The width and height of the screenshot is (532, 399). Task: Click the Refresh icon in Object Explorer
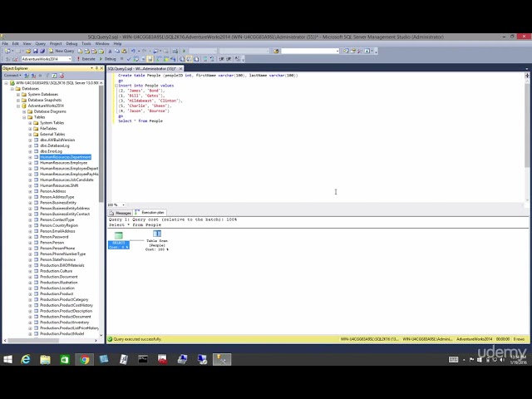(54, 76)
